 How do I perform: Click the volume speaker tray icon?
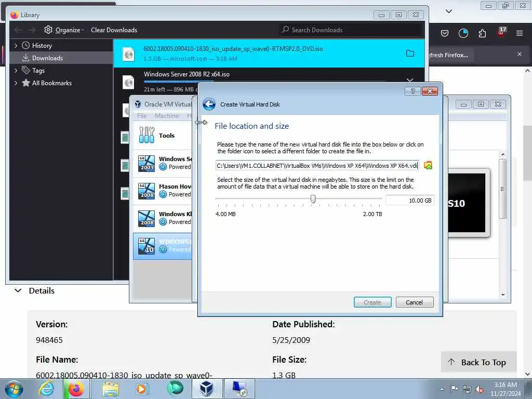pyautogui.click(x=480, y=389)
